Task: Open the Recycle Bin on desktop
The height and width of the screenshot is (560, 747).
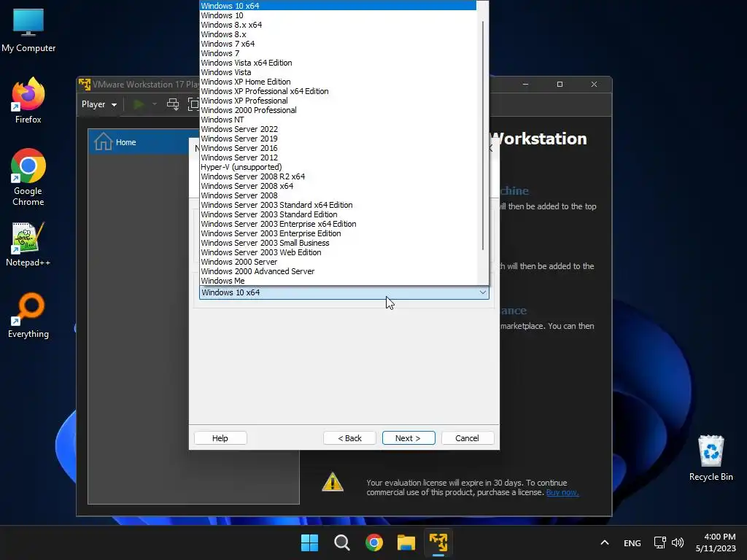Action: pyautogui.click(x=711, y=458)
